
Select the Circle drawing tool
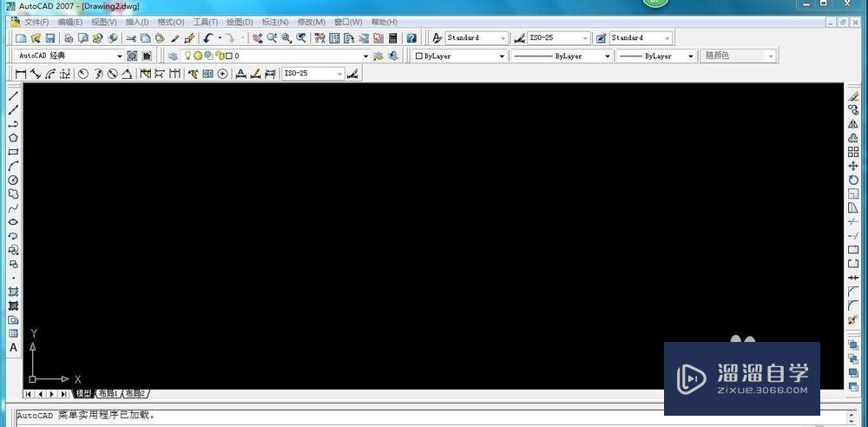point(13,180)
